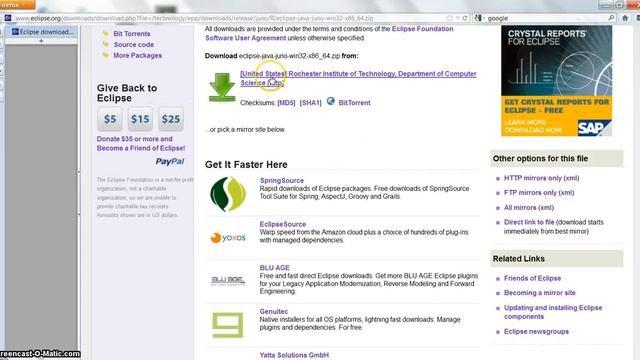Click the Genuitec logo
This screenshot has height=360, width=640.
[x=228, y=325]
